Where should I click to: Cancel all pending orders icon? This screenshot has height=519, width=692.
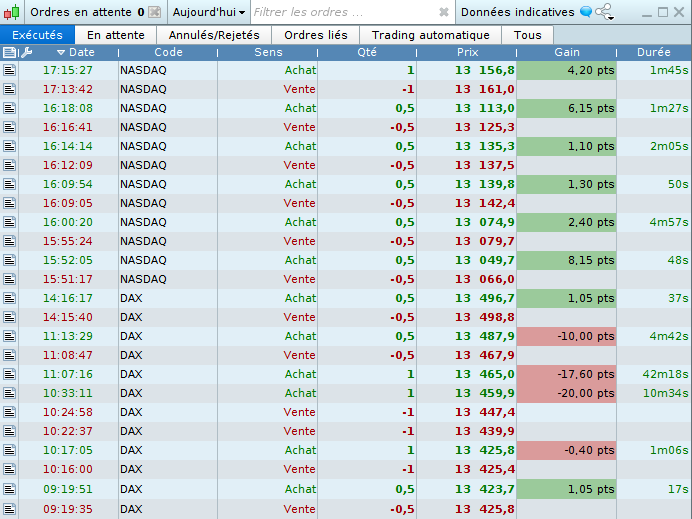154,12
